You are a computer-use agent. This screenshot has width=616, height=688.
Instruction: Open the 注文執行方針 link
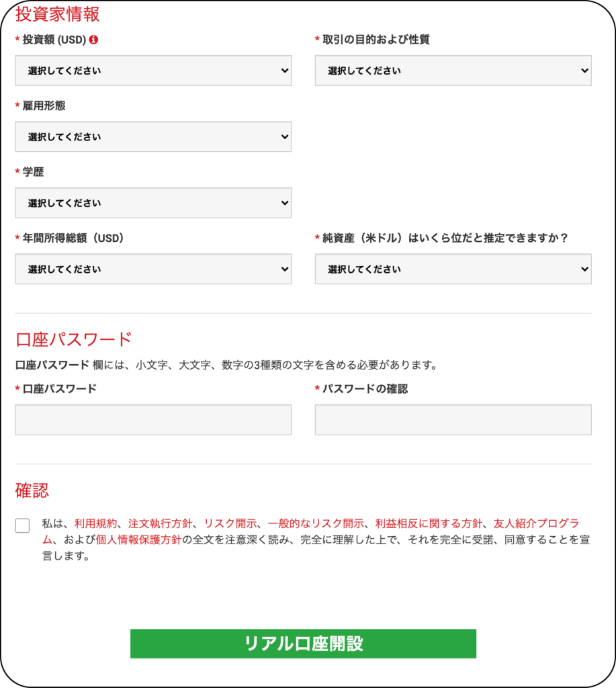[x=160, y=523]
